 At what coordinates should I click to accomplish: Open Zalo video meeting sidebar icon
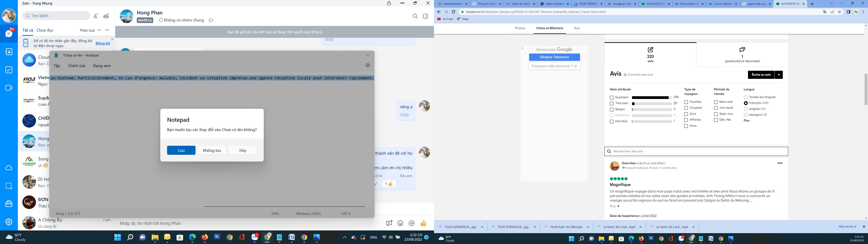pos(9,88)
